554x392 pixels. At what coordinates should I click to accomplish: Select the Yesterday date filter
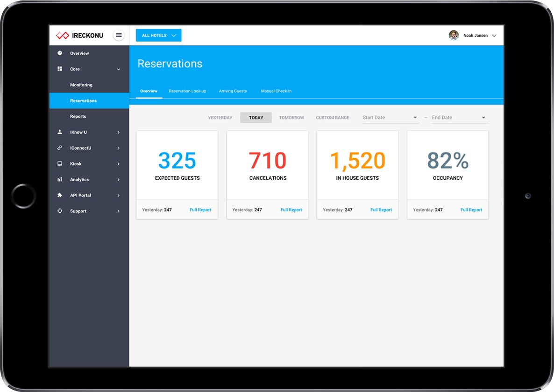(220, 118)
